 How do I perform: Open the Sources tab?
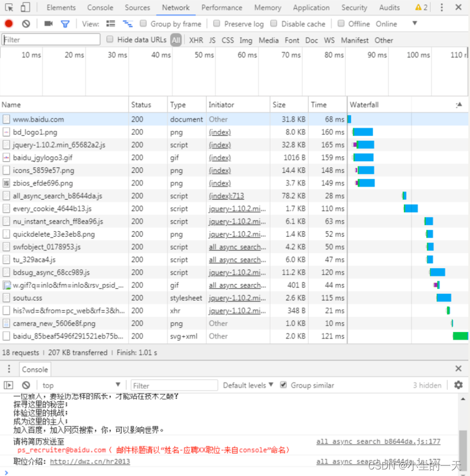[137, 8]
